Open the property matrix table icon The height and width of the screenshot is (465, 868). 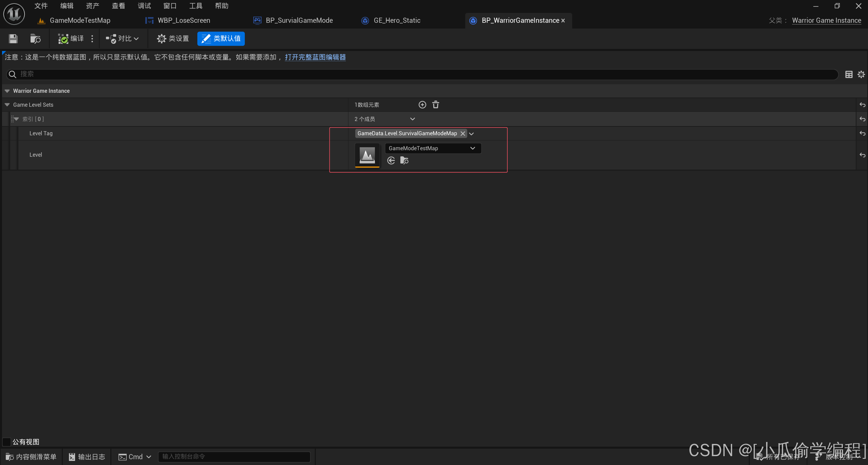(x=849, y=74)
